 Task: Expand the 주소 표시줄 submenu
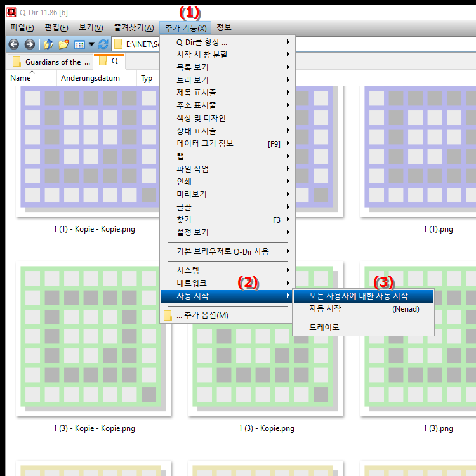click(227, 105)
